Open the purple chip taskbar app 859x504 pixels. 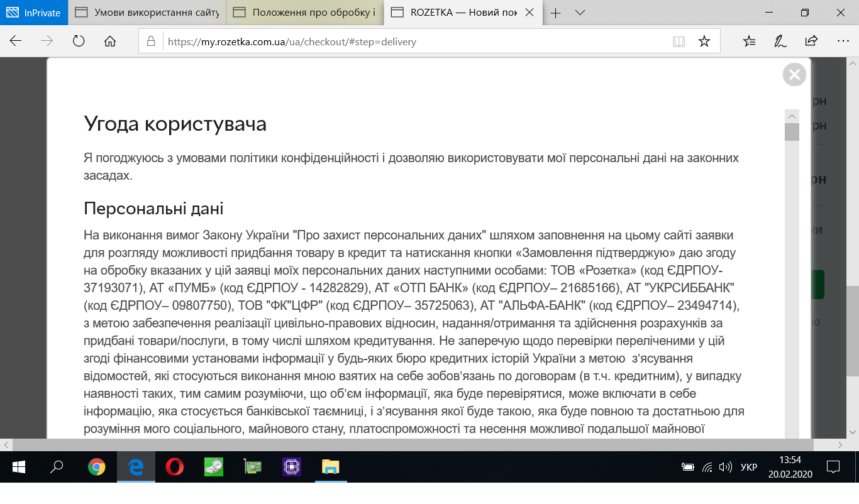tap(292, 467)
